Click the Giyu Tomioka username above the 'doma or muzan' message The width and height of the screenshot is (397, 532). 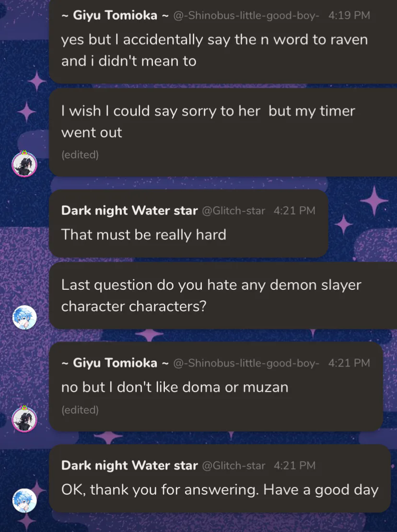pyautogui.click(x=115, y=363)
